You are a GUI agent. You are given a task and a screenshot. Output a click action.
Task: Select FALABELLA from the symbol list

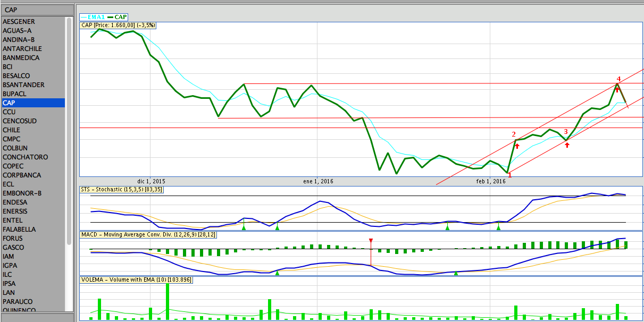tap(19, 229)
